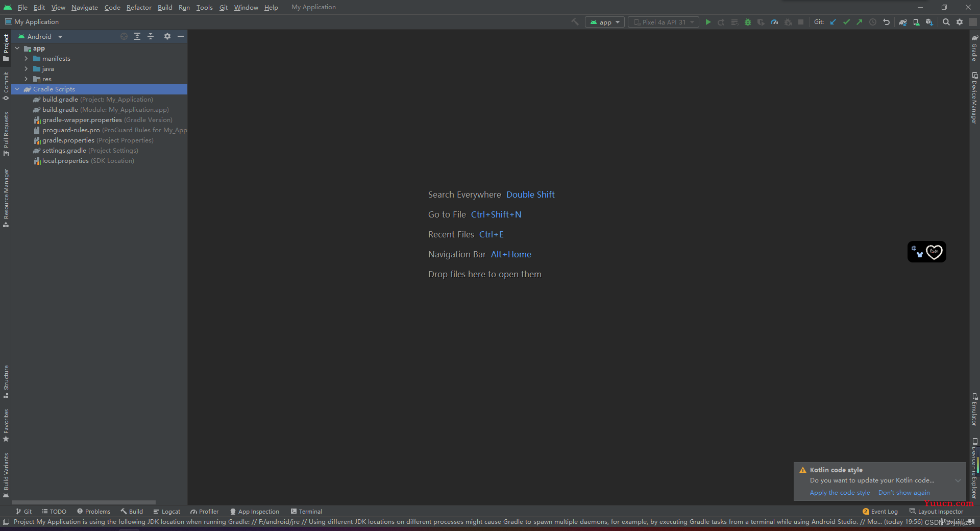Click Attach Debugger to Android Process
This screenshot has height=531, width=980.
coord(788,22)
